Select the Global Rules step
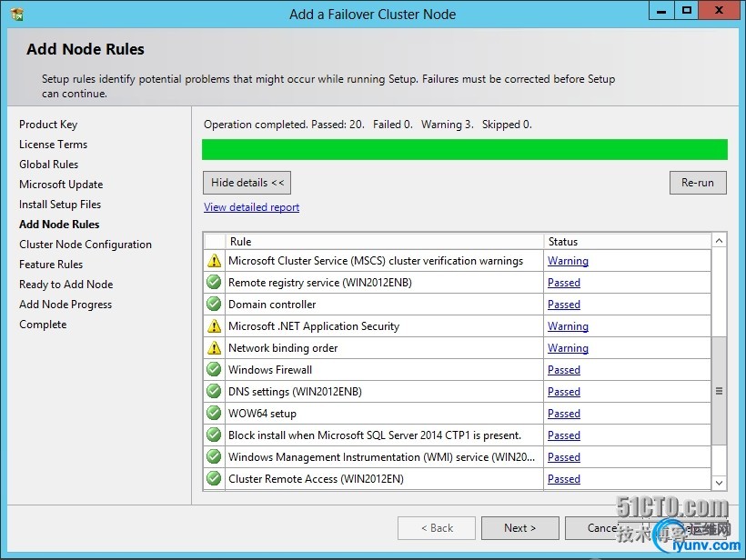This screenshot has height=560, width=746. 48,165
